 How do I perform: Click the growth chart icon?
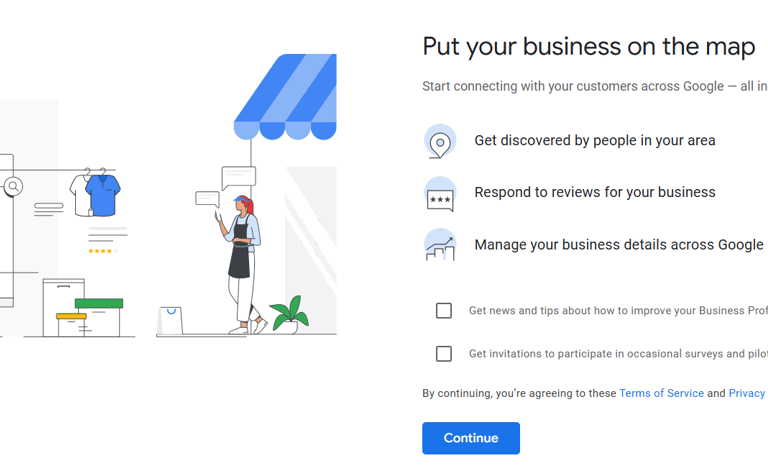click(440, 244)
